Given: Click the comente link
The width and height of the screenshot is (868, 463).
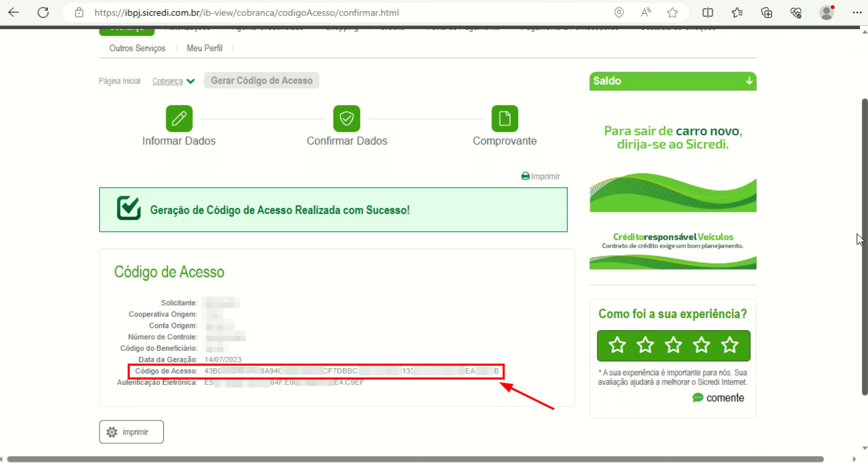Looking at the screenshot, I should point(725,398).
